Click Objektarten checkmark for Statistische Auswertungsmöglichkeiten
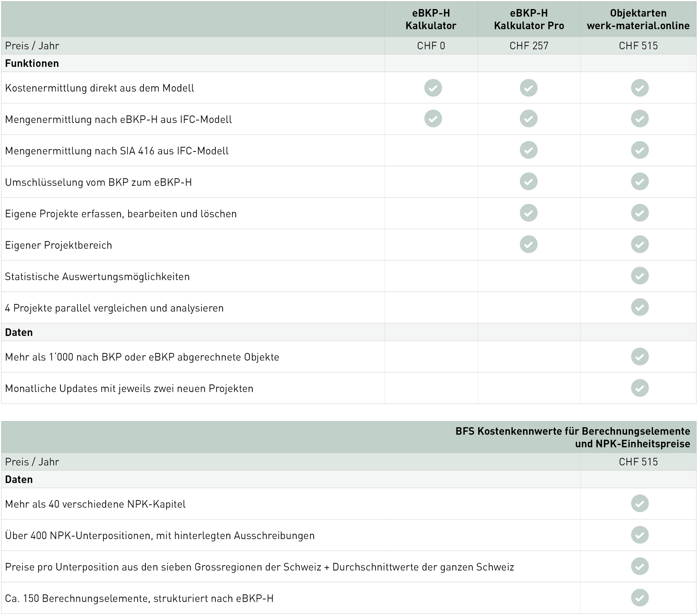 click(640, 276)
